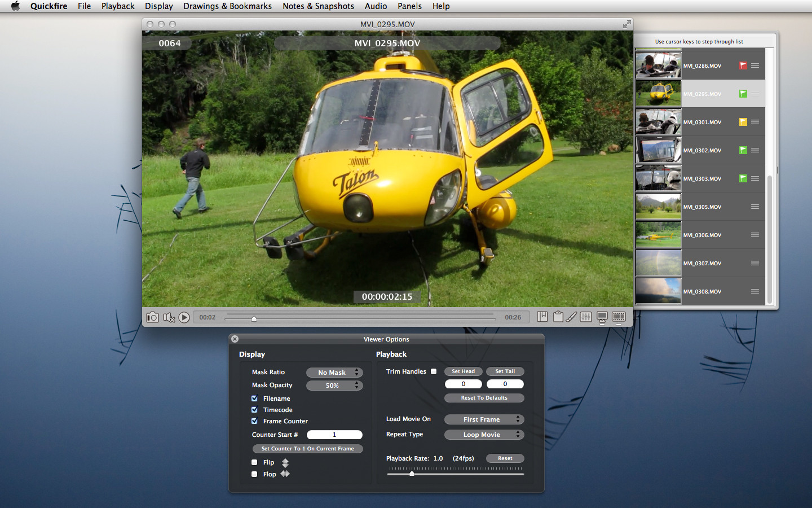
Task: Enable the Flip checkbox
Action: click(x=254, y=462)
